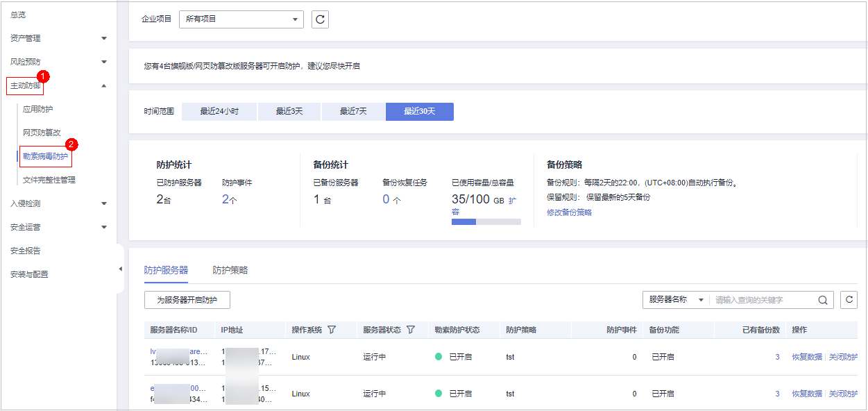Open the 所有项目 enterprise project dropdown
This screenshot has height=411, width=868.
[x=241, y=19]
